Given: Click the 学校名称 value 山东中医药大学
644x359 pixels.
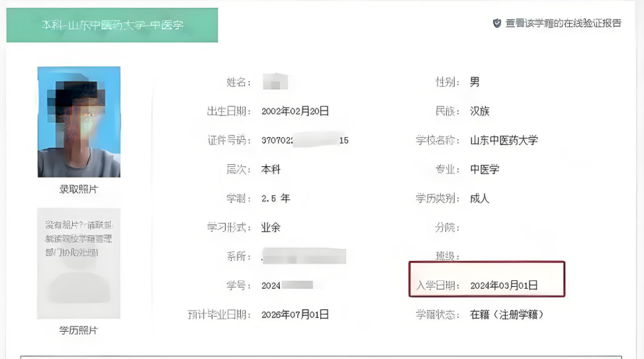Looking at the screenshot, I should pyautogui.click(x=504, y=140).
